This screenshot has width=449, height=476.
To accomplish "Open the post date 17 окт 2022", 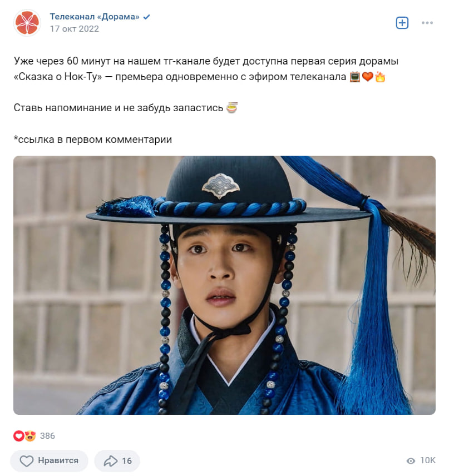I will [x=75, y=29].
